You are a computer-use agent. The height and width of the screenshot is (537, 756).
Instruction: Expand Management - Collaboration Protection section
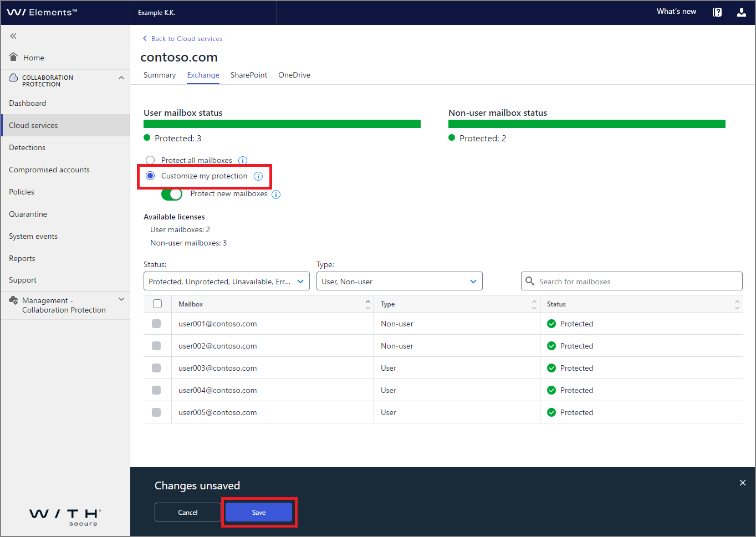click(x=121, y=299)
